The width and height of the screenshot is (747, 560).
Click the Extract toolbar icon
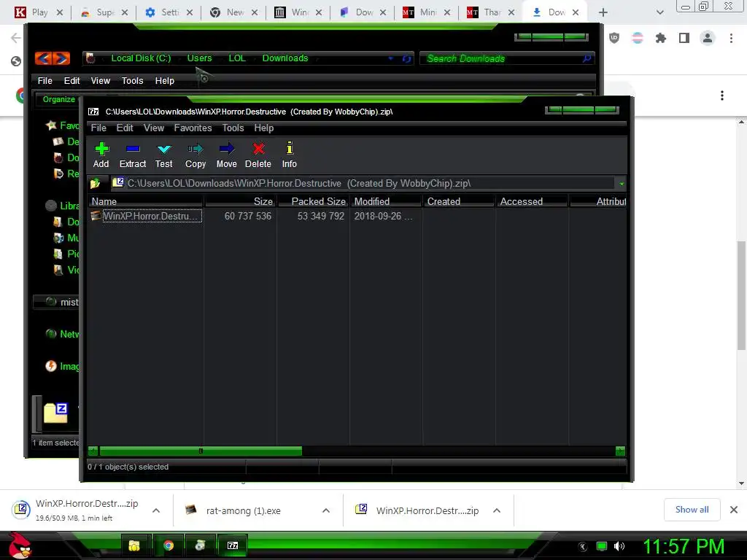[x=133, y=155]
